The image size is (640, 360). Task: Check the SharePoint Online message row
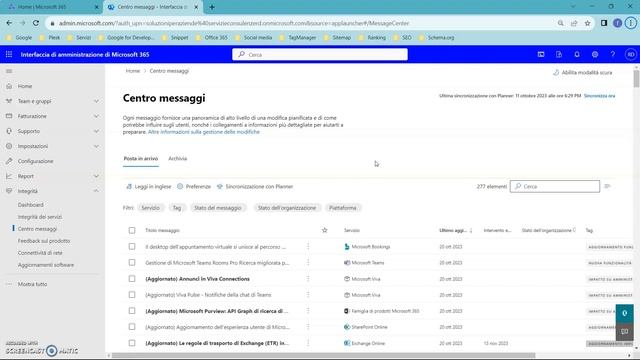point(132,327)
